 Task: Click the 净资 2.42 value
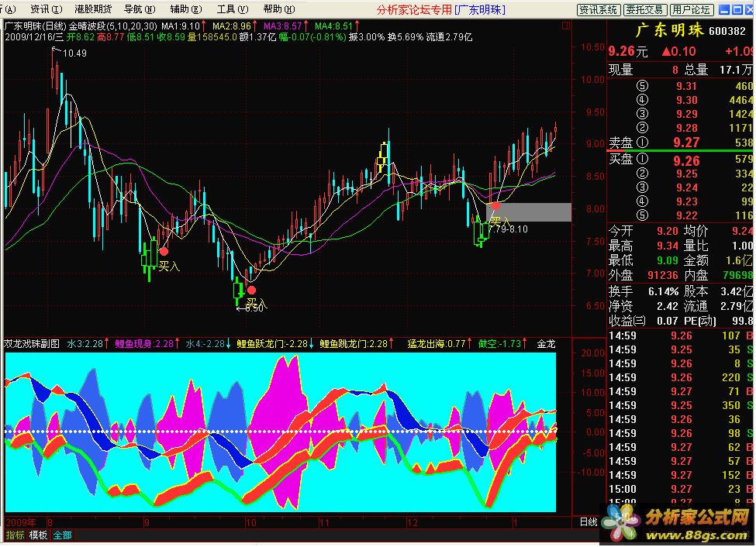pyautogui.click(x=668, y=306)
